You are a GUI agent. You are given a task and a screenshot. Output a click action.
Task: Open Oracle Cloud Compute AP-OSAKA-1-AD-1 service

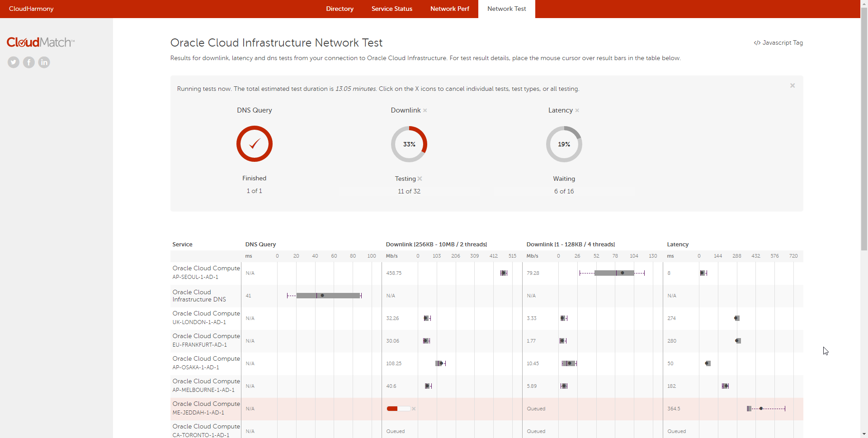[x=206, y=363]
